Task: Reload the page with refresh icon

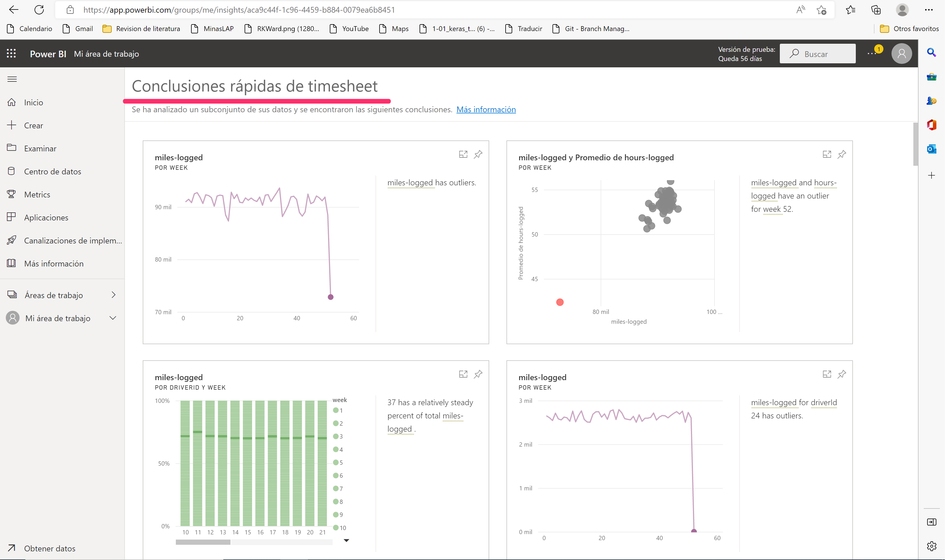Action: click(x=39, y=10)
